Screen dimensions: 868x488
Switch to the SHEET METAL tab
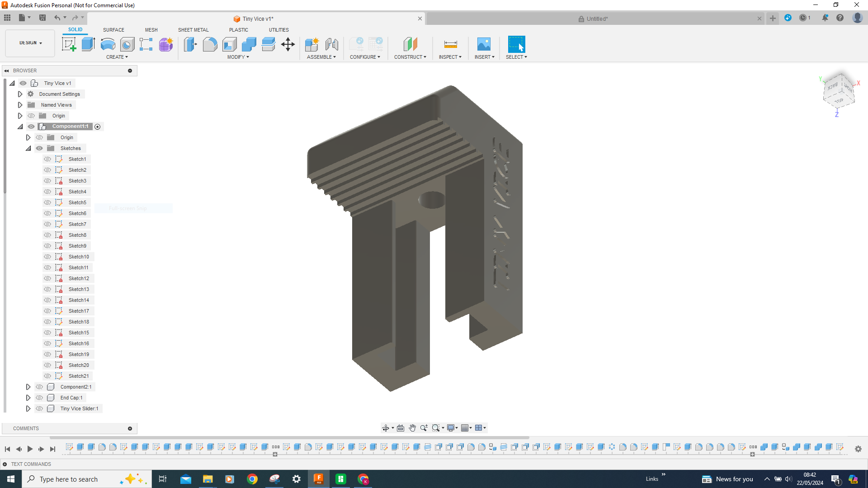tap(193, 30)
